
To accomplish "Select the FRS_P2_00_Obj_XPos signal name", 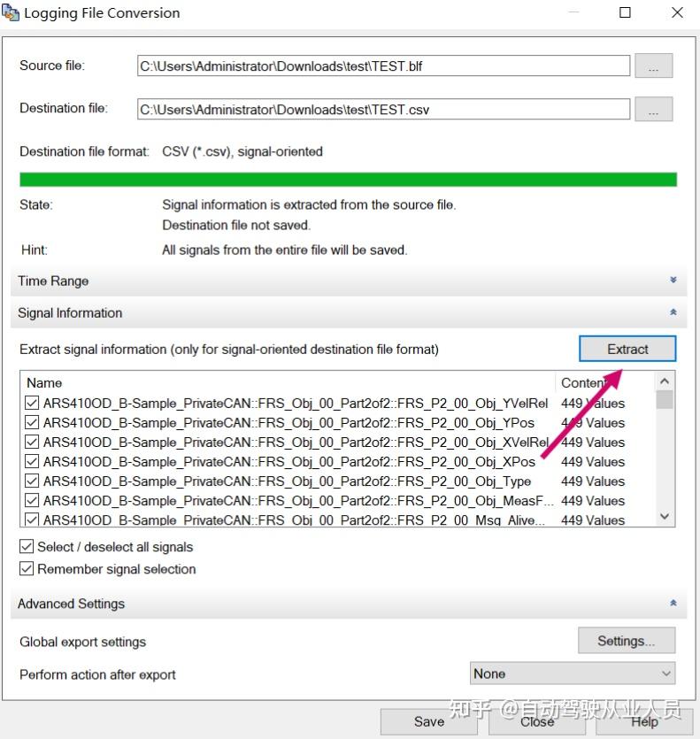I will pos(289,462).
